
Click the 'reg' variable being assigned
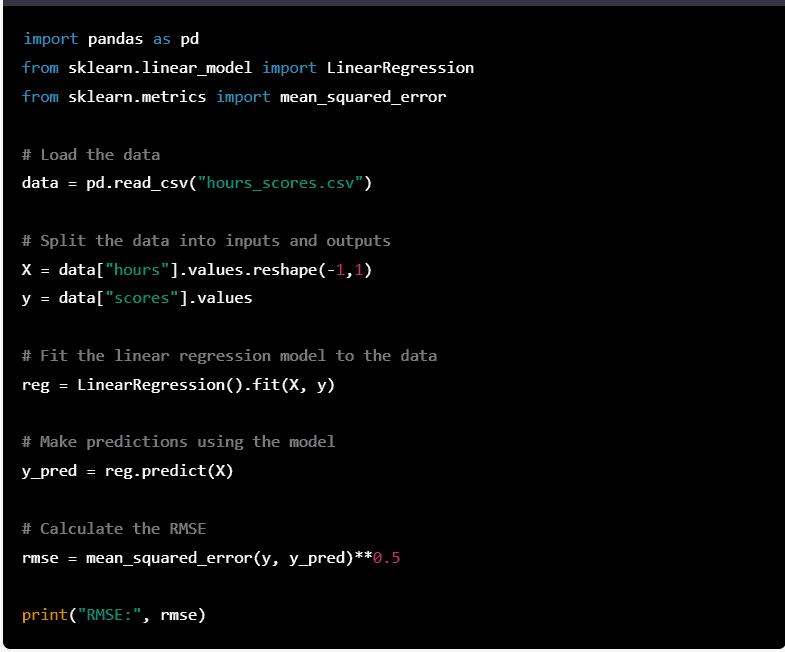[x=35, y=385]
